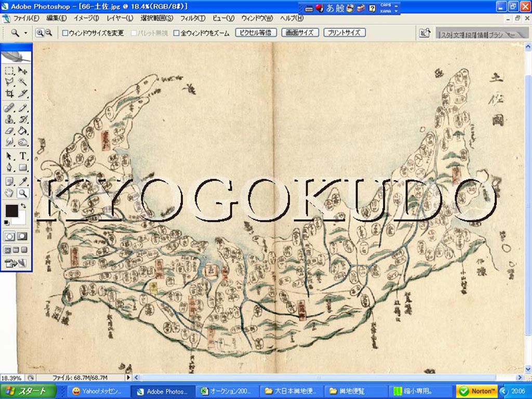Select the Zoom tool in toolbox

point(22,193)
